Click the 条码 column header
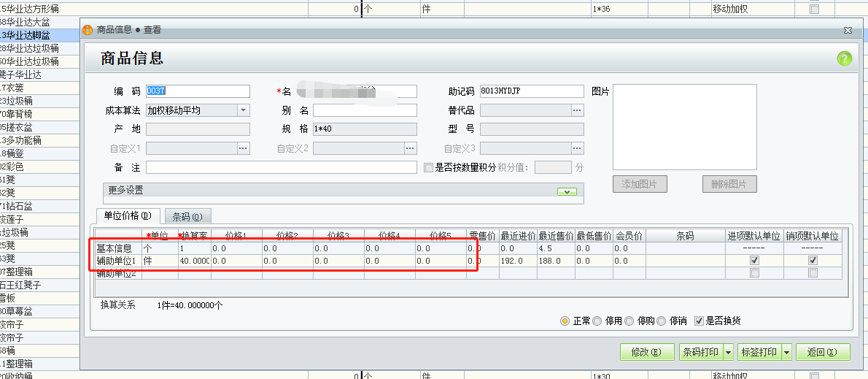Image resolution: width=868 pixels, height=379 pixels. click(686, 236)
